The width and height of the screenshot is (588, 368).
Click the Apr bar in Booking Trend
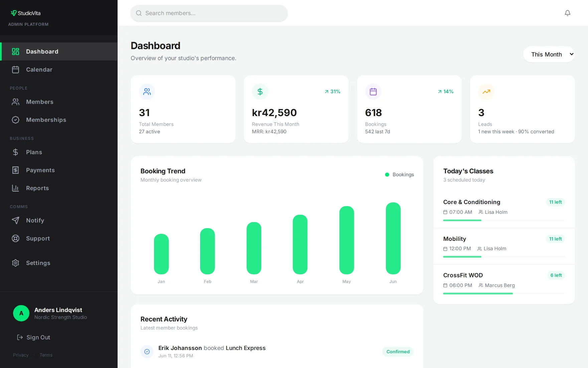click(300, 245)
